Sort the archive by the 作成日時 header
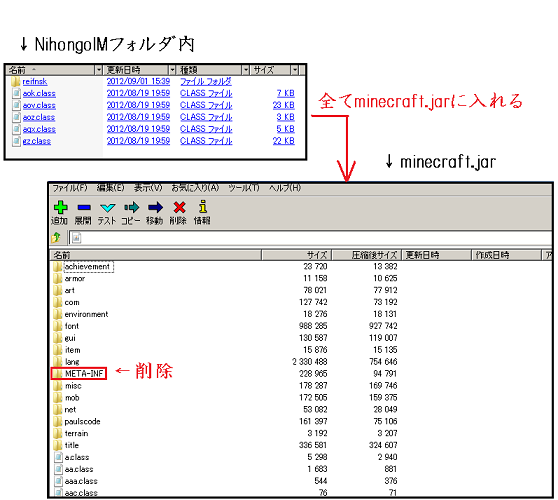Screen dimensions: 558x500 pos(506,255)
